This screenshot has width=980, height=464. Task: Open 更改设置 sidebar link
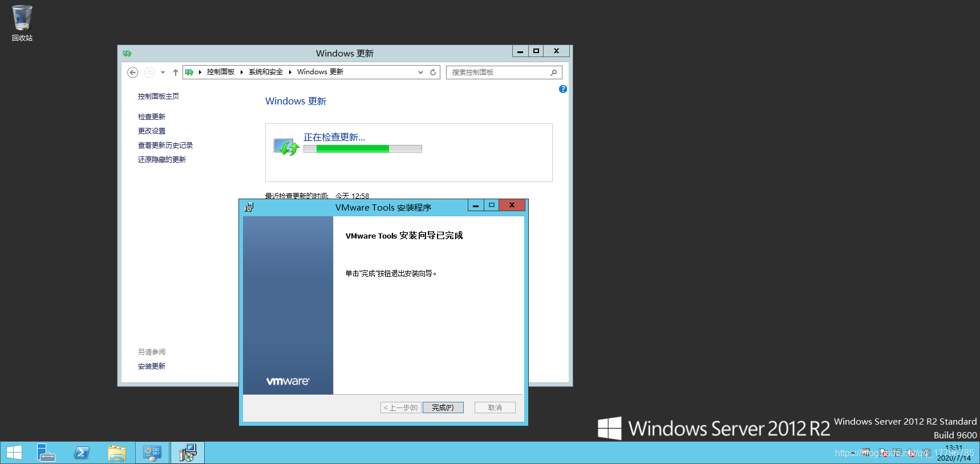pos(152,131)
